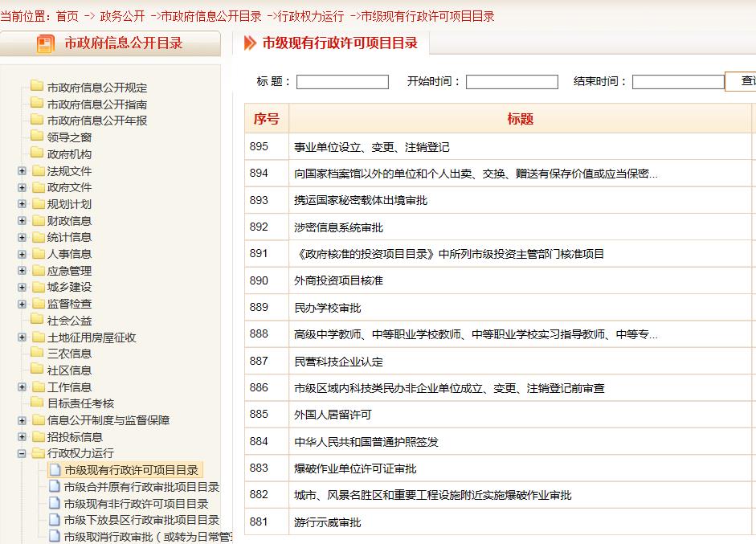The height and width of the screenshot is (544, 756).
Task: Open entry 涉密信息系统审批
Action: (338, 227)
